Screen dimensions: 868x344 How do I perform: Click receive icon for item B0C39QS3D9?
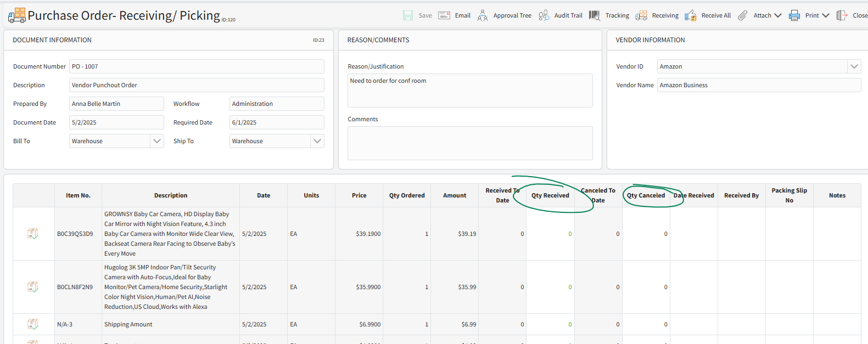[x=33, y=234]
